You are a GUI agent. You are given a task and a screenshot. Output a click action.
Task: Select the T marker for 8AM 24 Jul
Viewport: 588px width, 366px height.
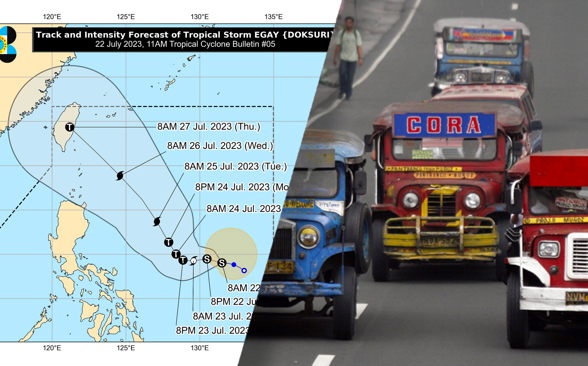coord(176,254)
